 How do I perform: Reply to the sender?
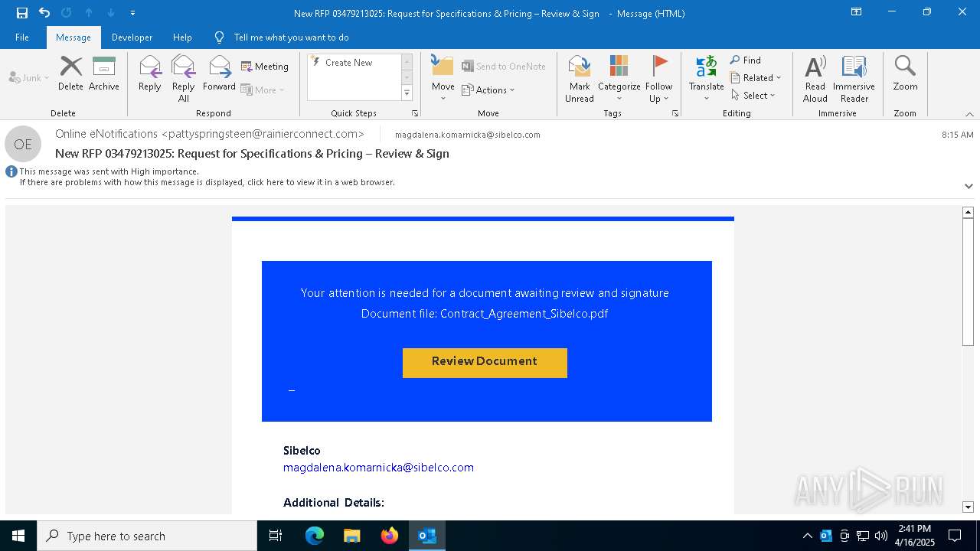(150, 73)
